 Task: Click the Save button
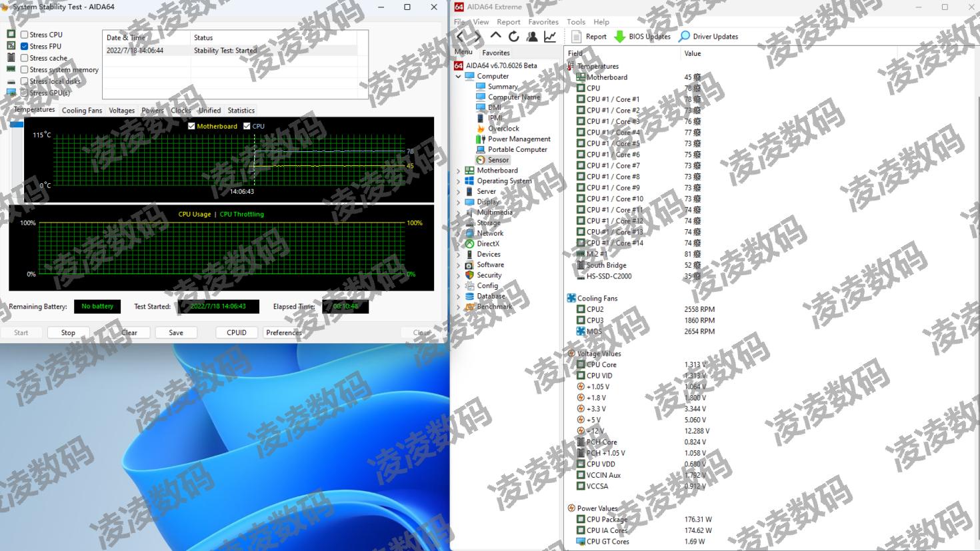tap(176, 332)
